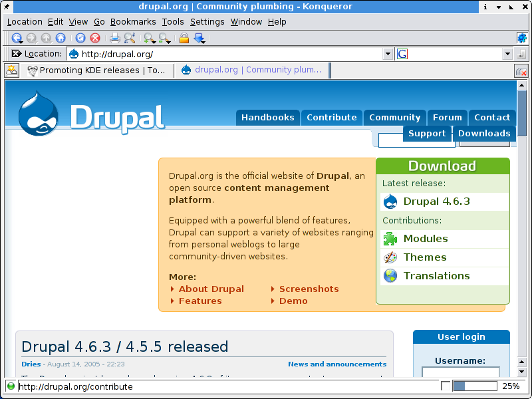This screenshot has width=532, height=399.
Task: Open the Downloads navigation tab
Action: (x=484, y=134)
